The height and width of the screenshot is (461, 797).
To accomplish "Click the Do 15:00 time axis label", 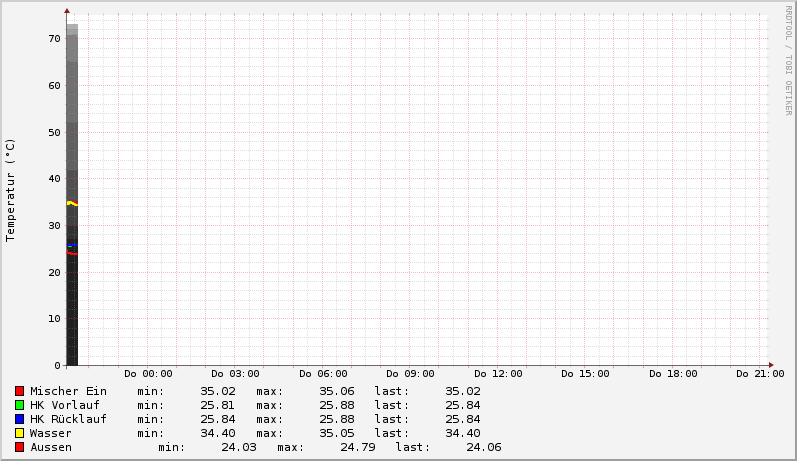I will [585, 374].
